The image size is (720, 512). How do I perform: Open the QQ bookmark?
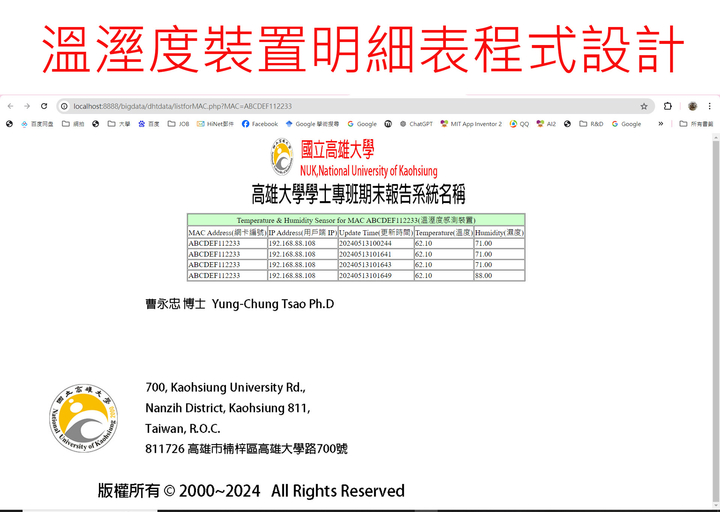click(x=519, y=124)
